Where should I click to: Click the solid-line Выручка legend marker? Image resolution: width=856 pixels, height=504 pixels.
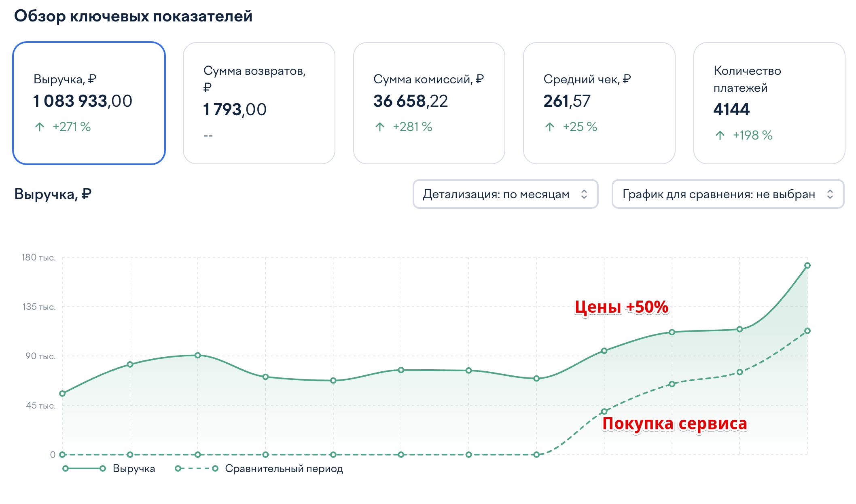pos(84,468)
